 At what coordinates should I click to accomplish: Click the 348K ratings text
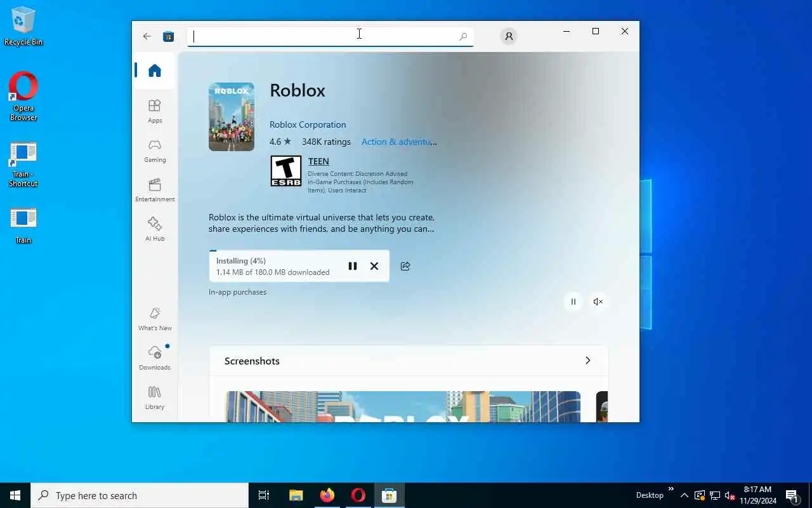326,142
